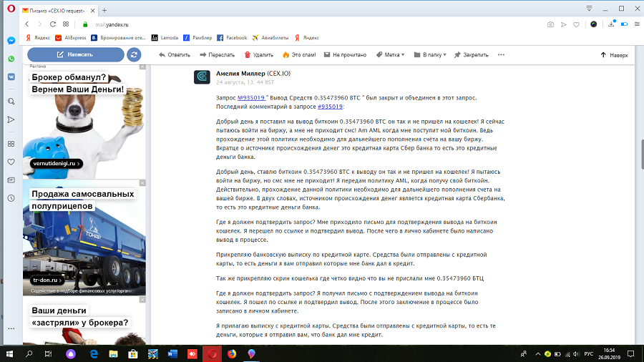Click sender name Амелия Миллер
Image resolution: width=644 pixels, height=362 pixels.
(x=240, y=74)
